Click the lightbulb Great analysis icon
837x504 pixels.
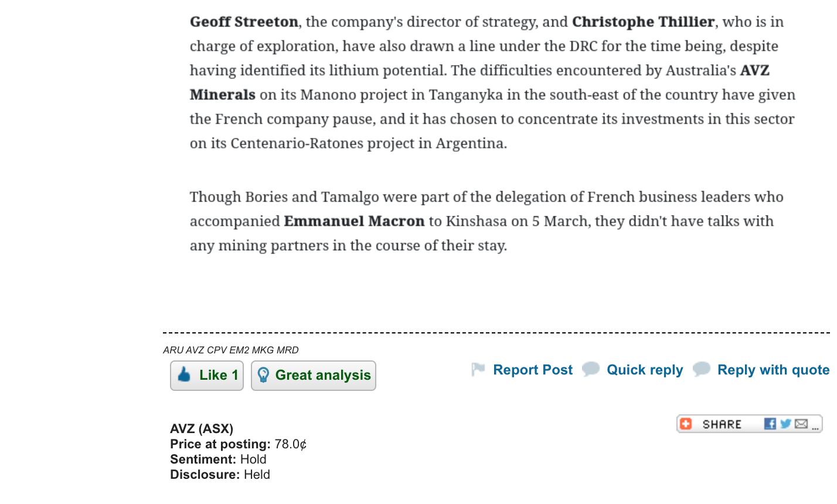pos(263,375)
